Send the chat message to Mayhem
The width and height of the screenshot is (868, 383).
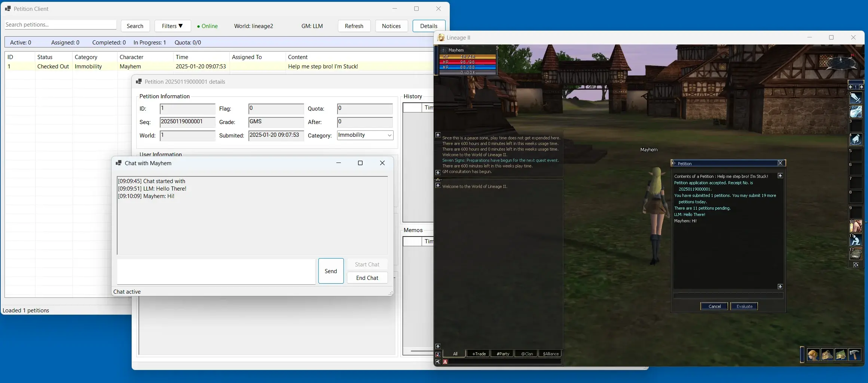click(x=331, y=271)
